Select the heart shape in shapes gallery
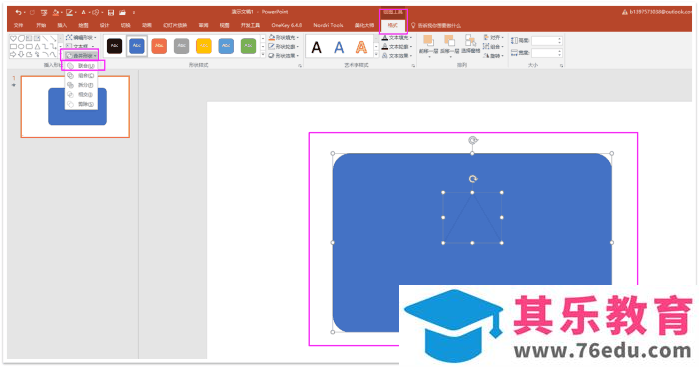The height and width of the screenshot is (367, 699). coord(13,39)
